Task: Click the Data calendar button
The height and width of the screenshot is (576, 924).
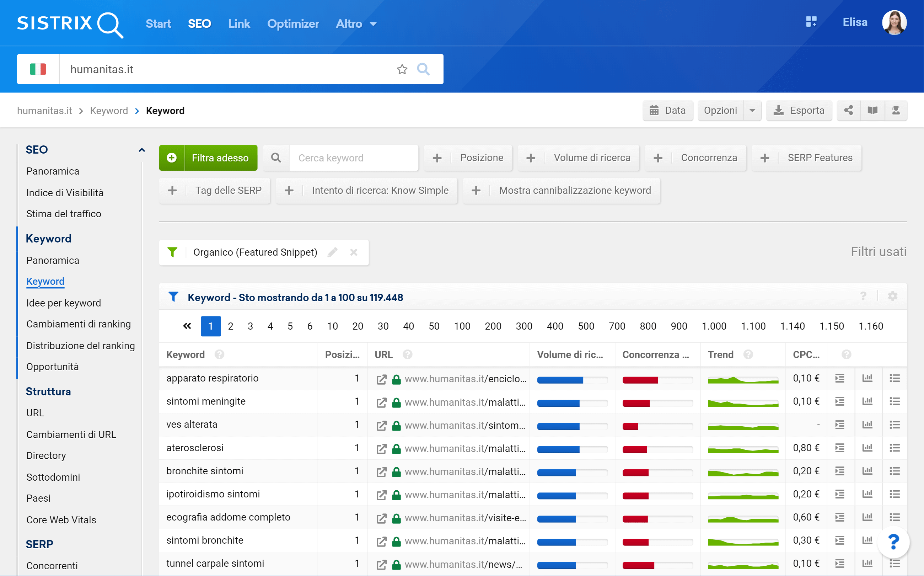Action: point(668,111)
